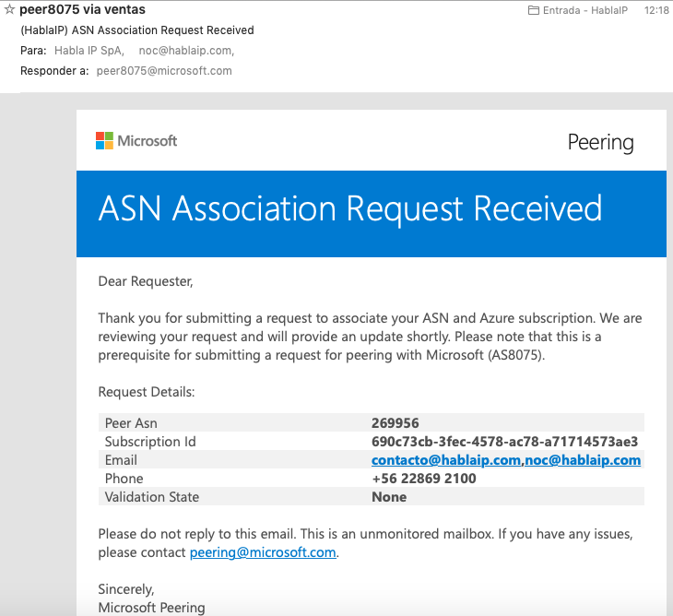Click the Para: field label
This screenshot has height=616, width=673.
click(x=33, y=51)
